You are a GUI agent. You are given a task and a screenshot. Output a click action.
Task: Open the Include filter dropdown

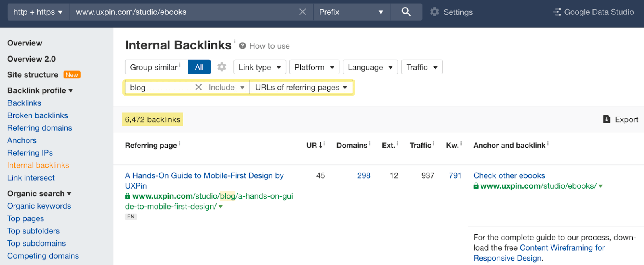pyautogui.click(x=227, y=87)
